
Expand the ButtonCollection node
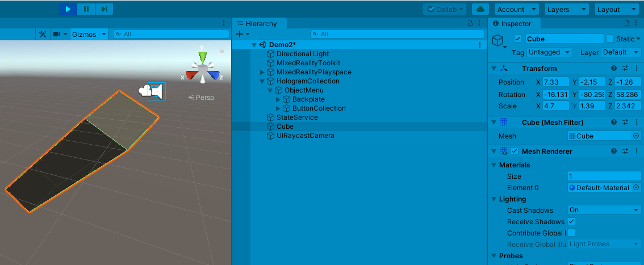click(278, 108)
